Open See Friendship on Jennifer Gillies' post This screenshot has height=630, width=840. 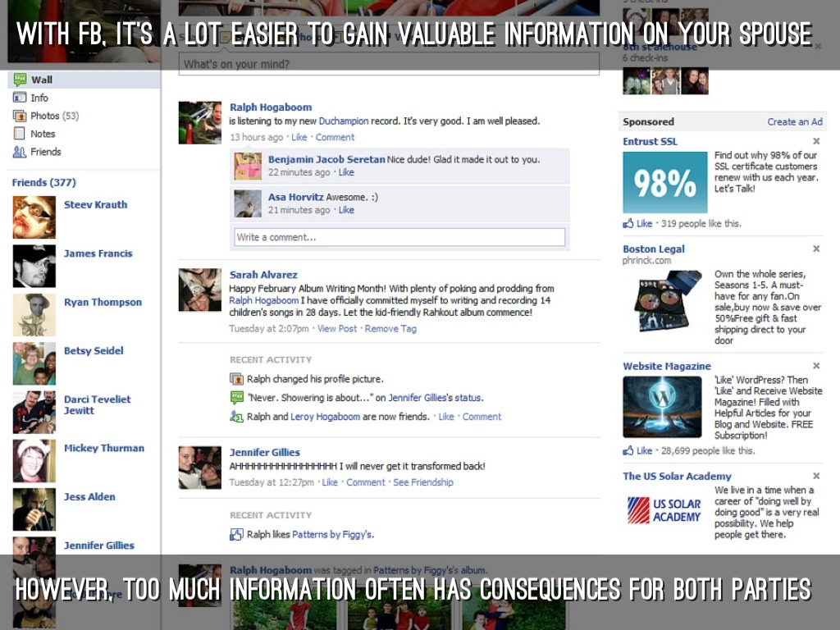pos(422,482)
